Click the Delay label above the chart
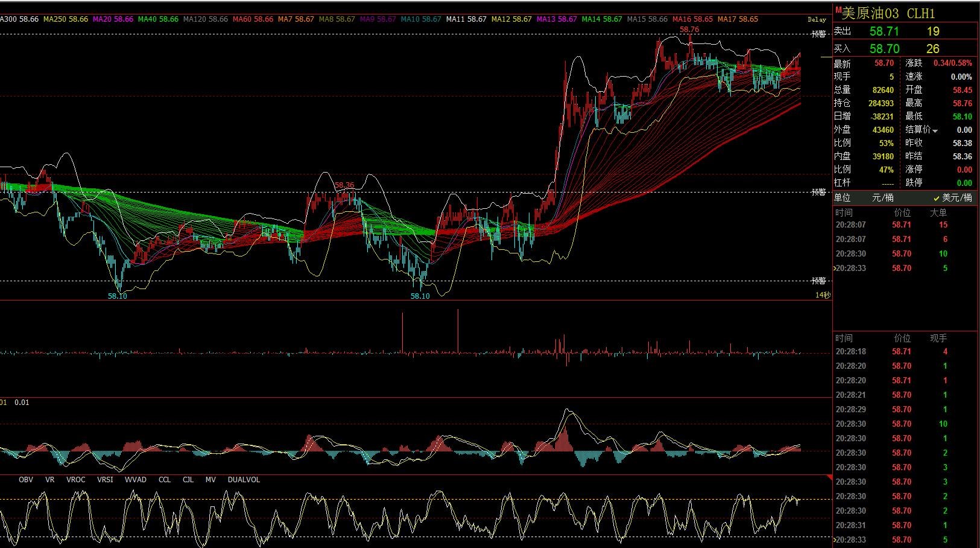This screenshot has height=548, width=980. [817, 20]
